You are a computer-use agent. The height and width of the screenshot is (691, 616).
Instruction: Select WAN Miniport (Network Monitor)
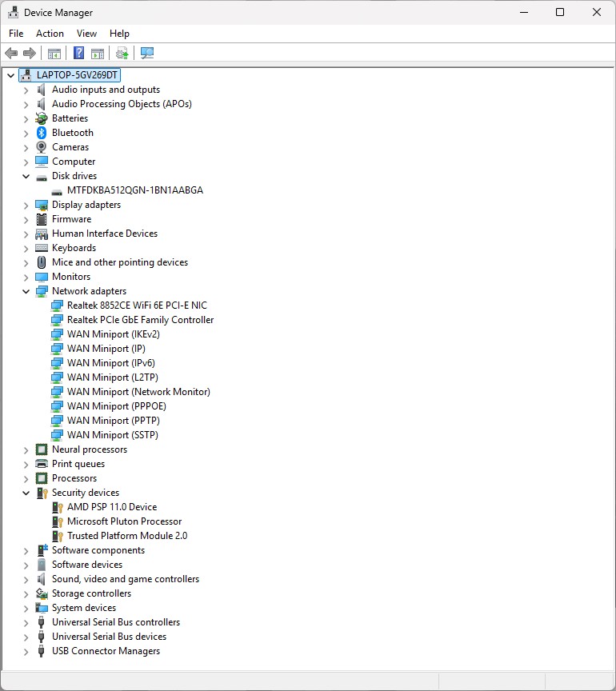click(x=138, y=392)
